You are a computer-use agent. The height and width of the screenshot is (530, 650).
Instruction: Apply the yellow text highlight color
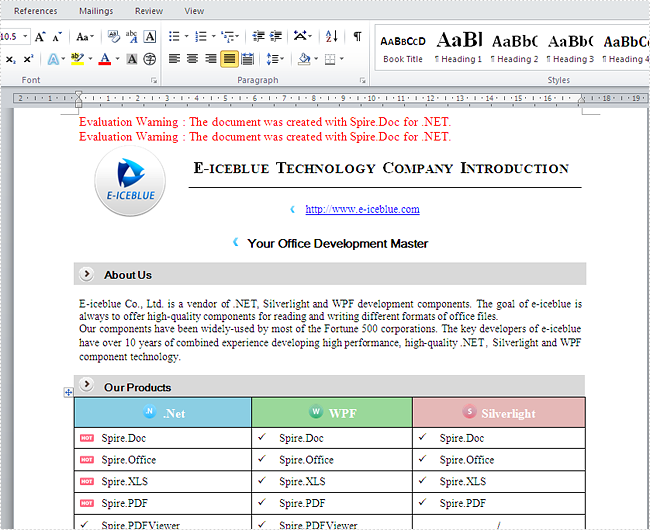click(77, 59)
